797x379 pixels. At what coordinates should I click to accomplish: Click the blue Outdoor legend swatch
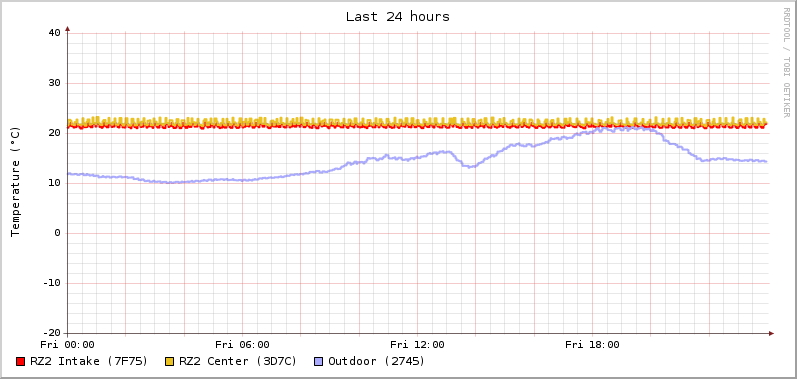[x=319, y=362]
